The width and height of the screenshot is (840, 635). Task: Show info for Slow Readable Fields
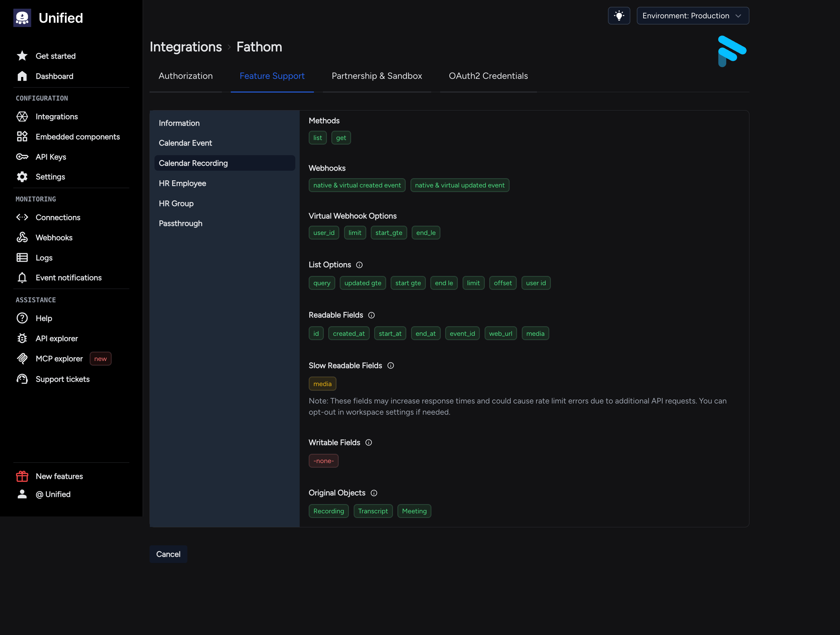[391, 366]
